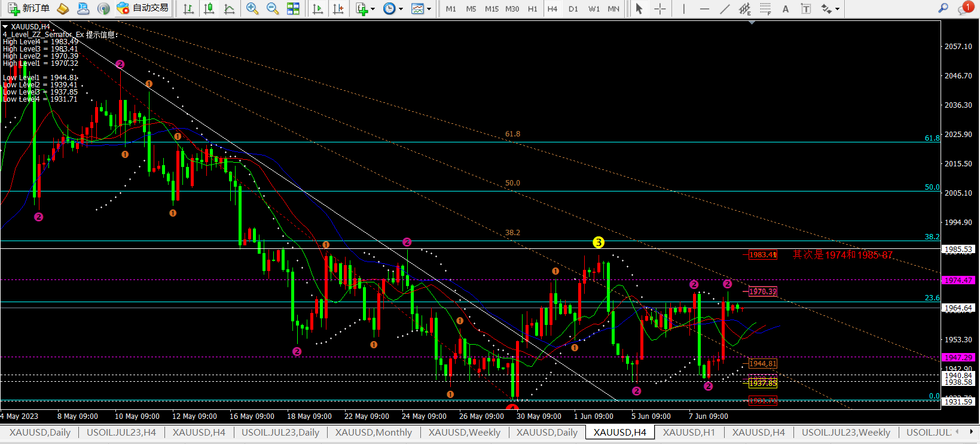Select the Text (A) tool
This screenshot has height=444, width=980.
click(x=786, y=8)
